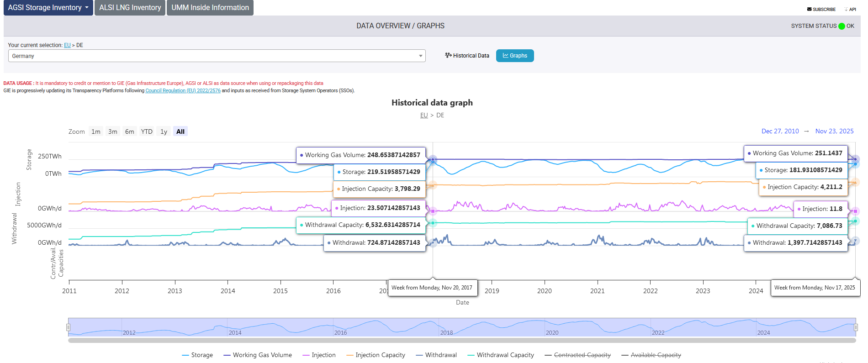The height and width of the screenshot is (363, 868).
Task: Select YTD zoom button
Action: click(147, 132)
